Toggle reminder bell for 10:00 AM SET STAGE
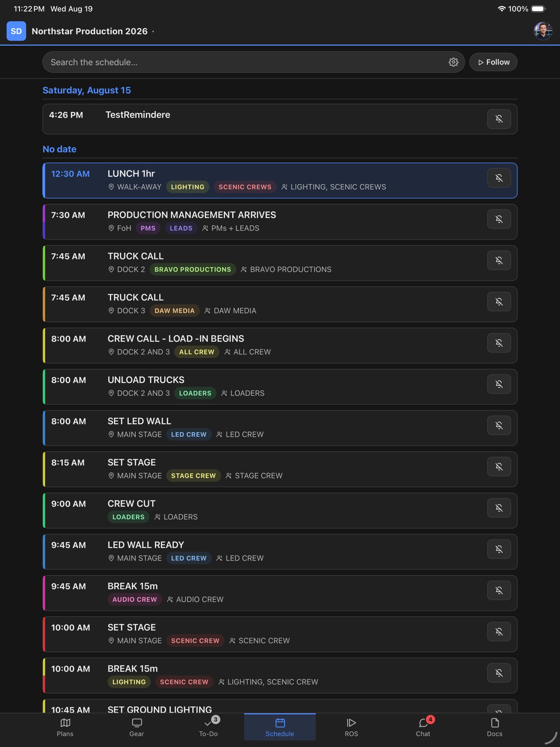Screen dimensions: 560x747 499,631
